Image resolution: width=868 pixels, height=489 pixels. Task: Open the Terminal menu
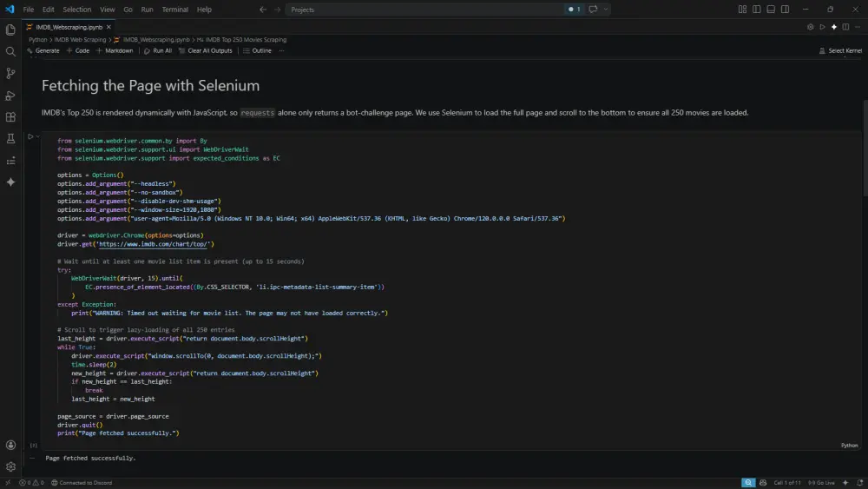coord(175,10)
